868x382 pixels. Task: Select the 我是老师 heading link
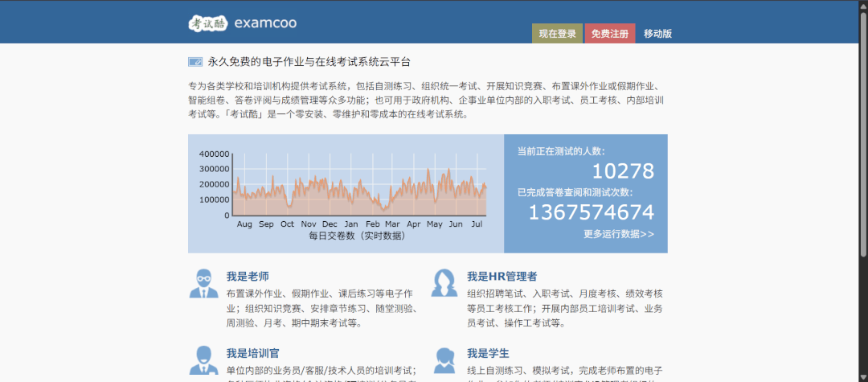248,277
